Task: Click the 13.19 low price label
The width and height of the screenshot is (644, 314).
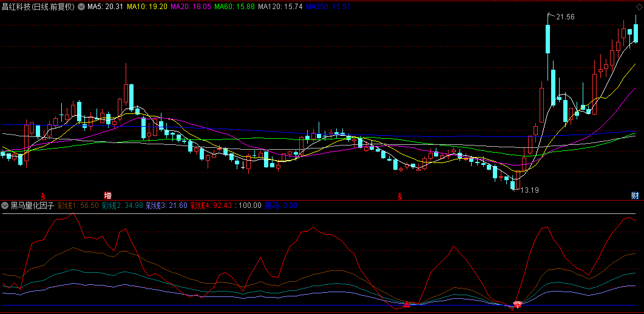Action: [529, 190]
